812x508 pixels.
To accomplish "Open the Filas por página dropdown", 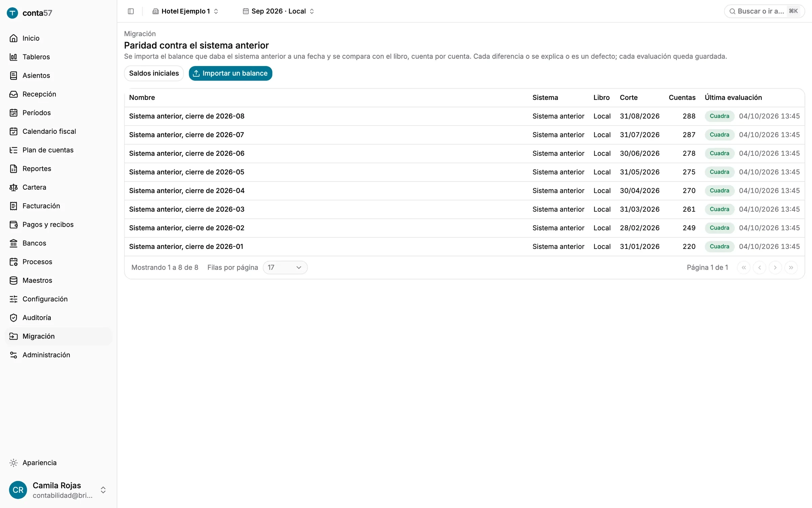I will tap(285, 268).
